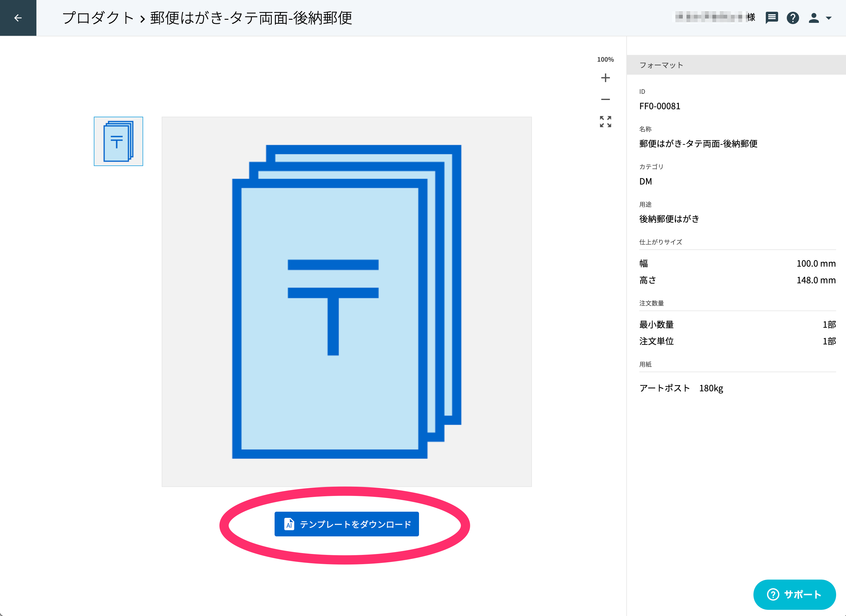Click the page title 郵便はがき-タテ両面-後納郵便 in header
The image size is (846, 616).
251,18
